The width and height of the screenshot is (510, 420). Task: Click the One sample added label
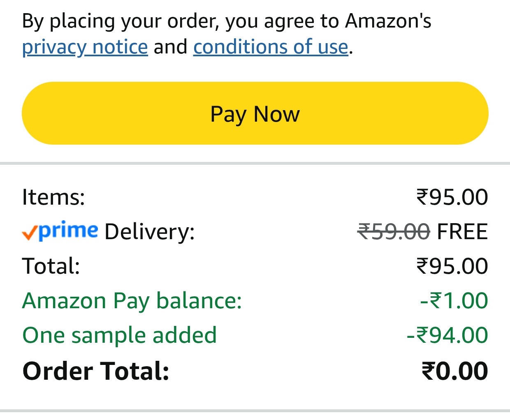point(119,335)
